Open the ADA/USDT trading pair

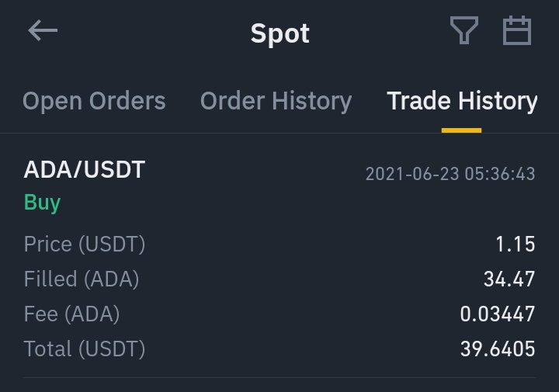pos(85,169)
